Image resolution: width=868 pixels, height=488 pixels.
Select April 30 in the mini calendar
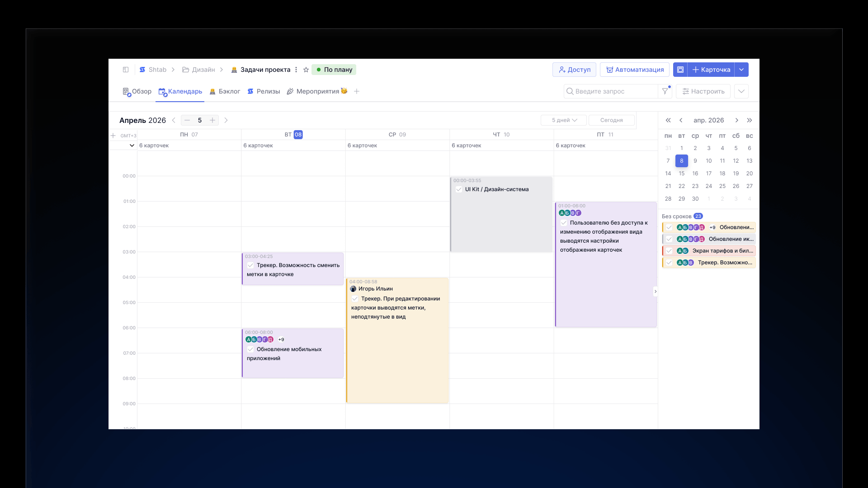695,199
